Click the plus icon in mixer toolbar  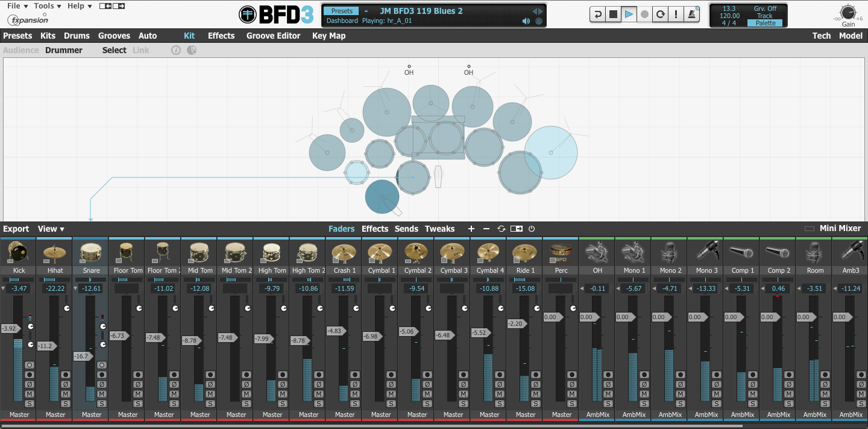point(471,229)
